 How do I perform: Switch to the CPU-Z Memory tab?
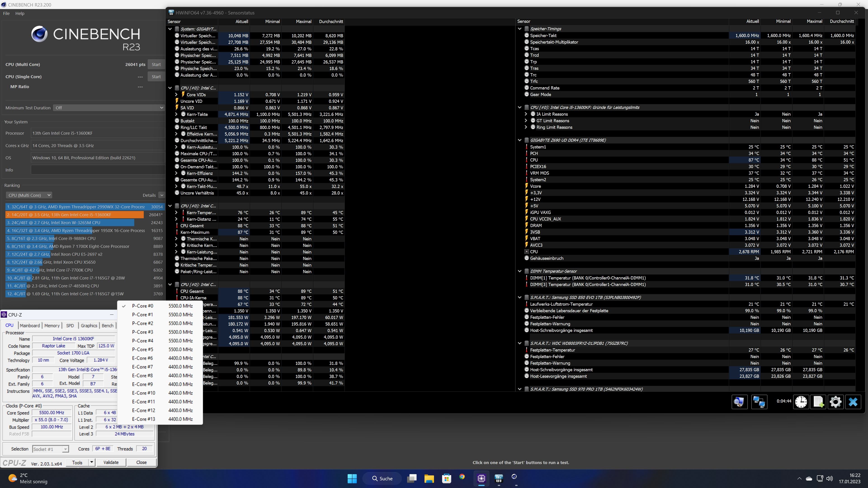[52, 325]
